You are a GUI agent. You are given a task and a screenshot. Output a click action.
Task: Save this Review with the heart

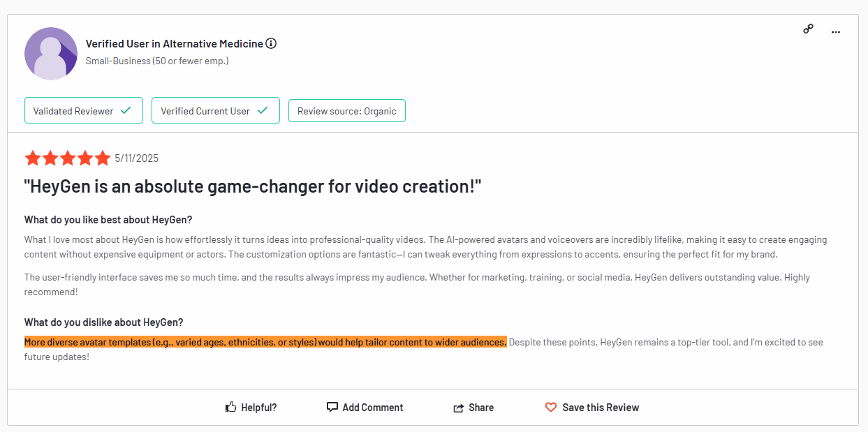pos(591,408)
